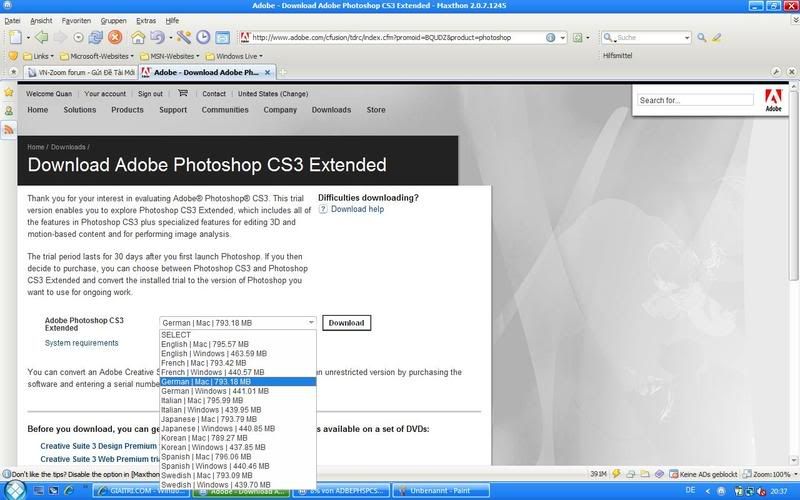Screen dimensions: 800x500
Task: Select Korean | Mac | 789.27 MB
Action: (238, 438)
